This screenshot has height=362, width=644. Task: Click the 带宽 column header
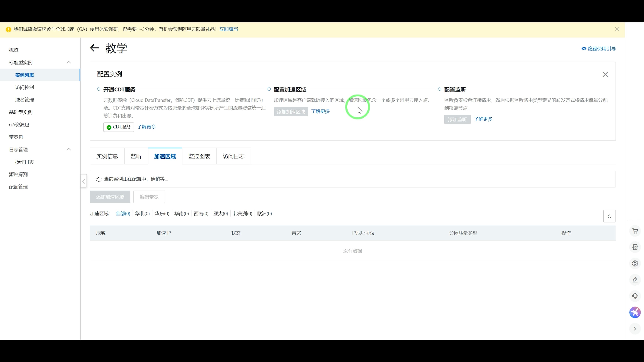296,233
